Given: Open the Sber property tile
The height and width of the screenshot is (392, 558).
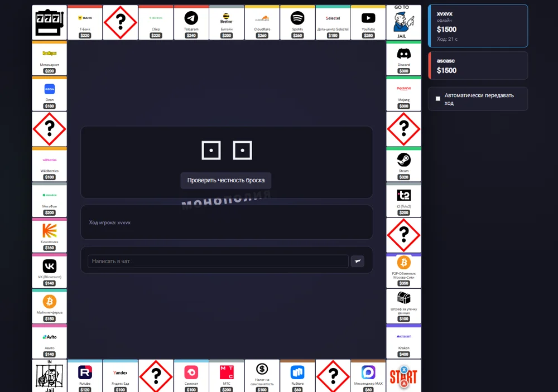Looking at the screenshot, I should click(156, 22).
